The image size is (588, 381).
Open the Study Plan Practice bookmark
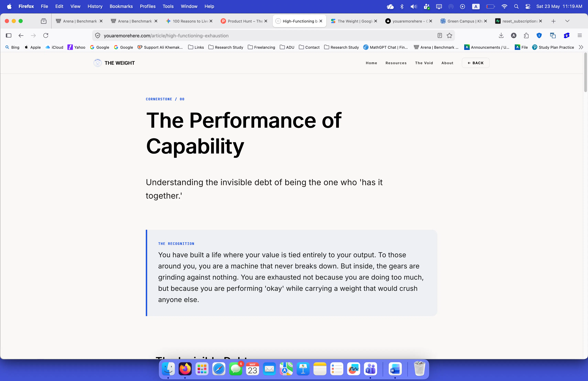point(553,47)
